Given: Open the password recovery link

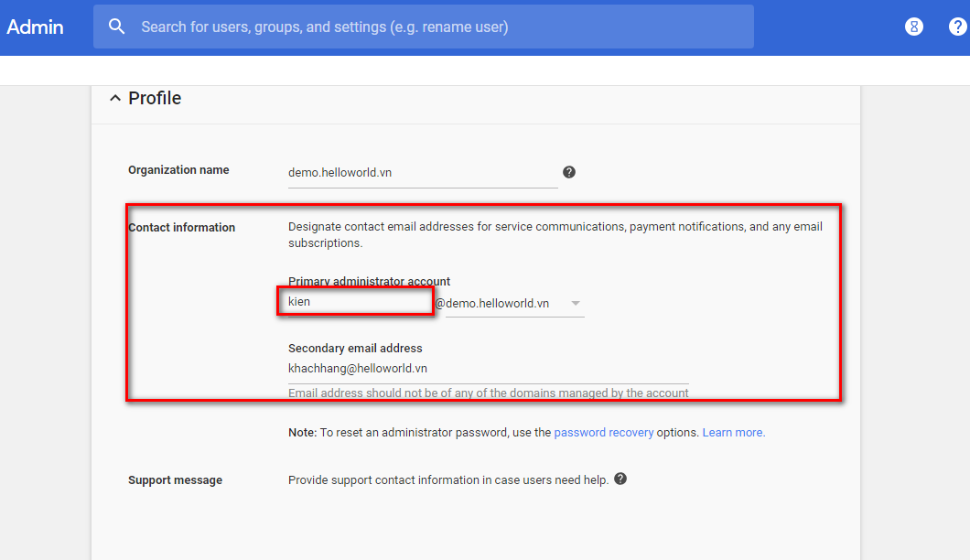Looking at the screenshot, I should coord(603,433).
